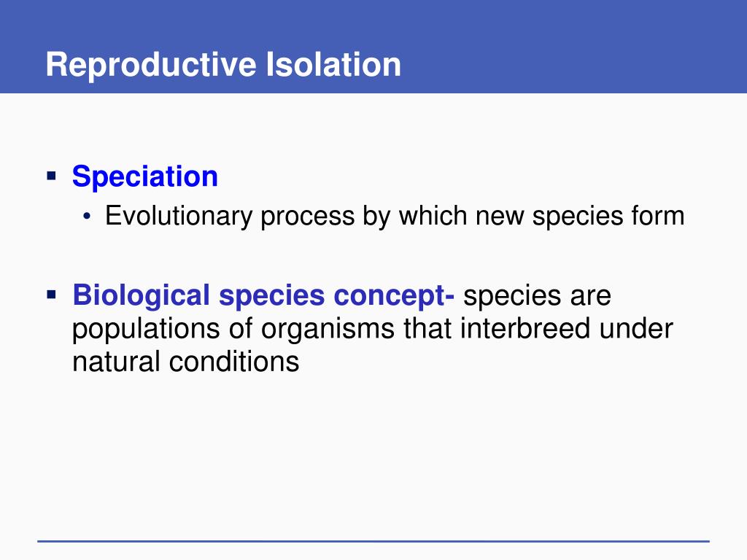Viewport: 747px width, 560px height.
Task: Click the word 'Reproductive' in the title
Action: (151, 65)
